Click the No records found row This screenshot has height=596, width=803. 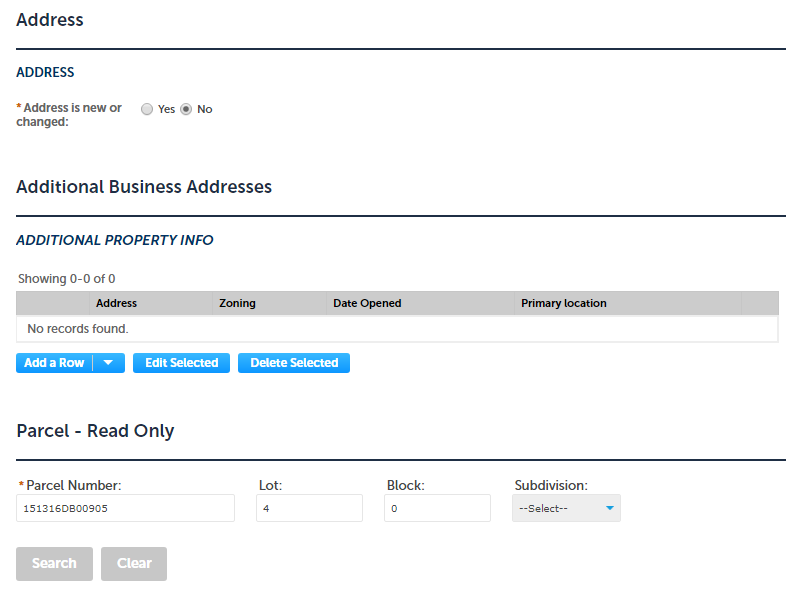[x=78, y=329]
